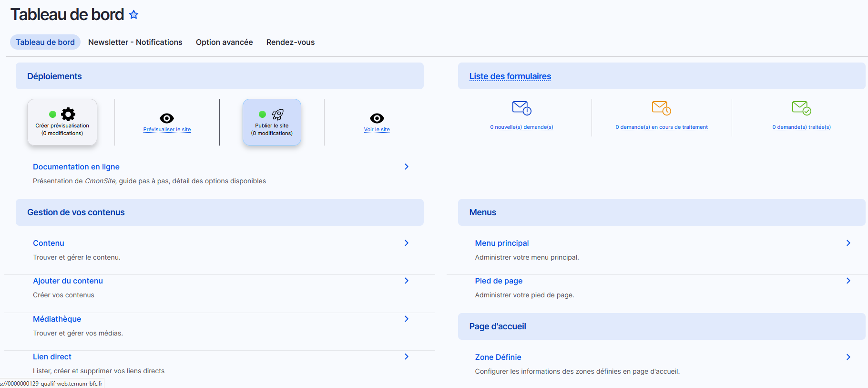Click the eye icon above Voir le site

[377, 118]
